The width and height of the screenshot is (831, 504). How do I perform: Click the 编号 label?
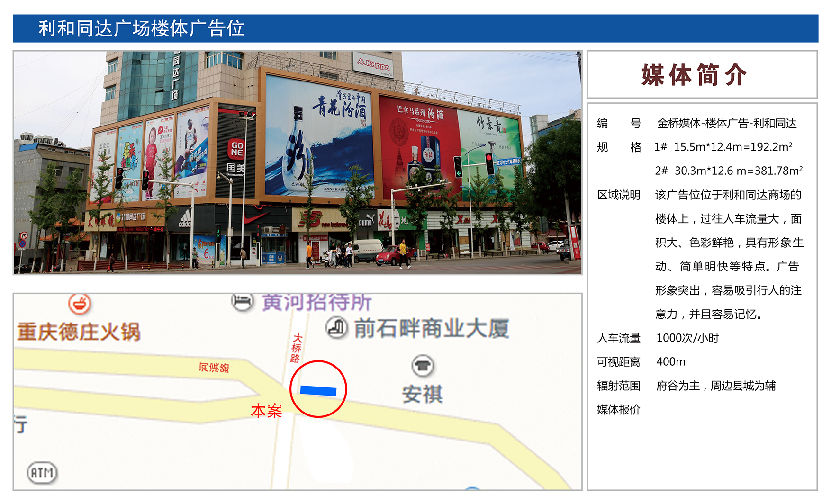[x=619, y=124]
